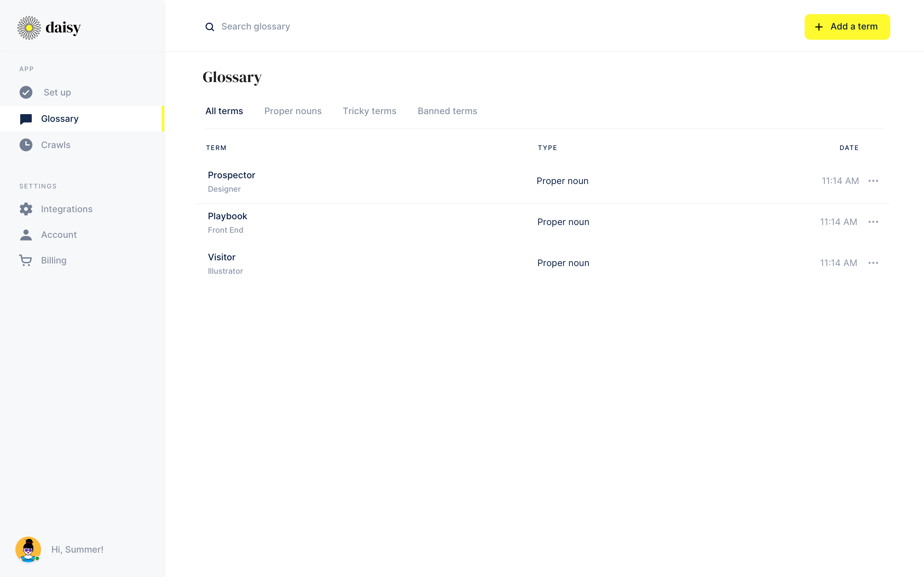Click the Crawls clock icon
The image size is (924, 577).
(26, 145)
